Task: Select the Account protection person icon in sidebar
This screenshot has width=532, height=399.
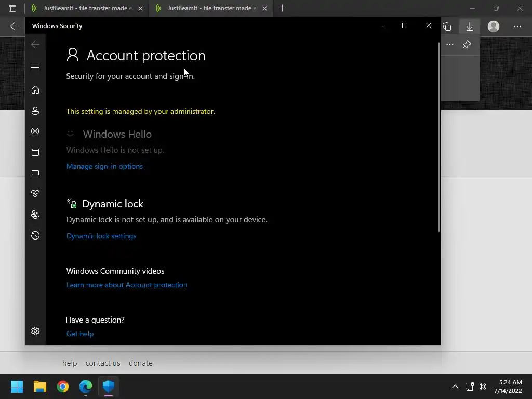Action: coord(35,111)
